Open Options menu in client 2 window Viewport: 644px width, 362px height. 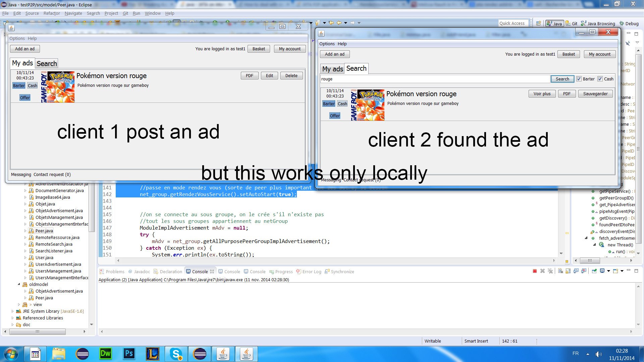tap(327, 44)
